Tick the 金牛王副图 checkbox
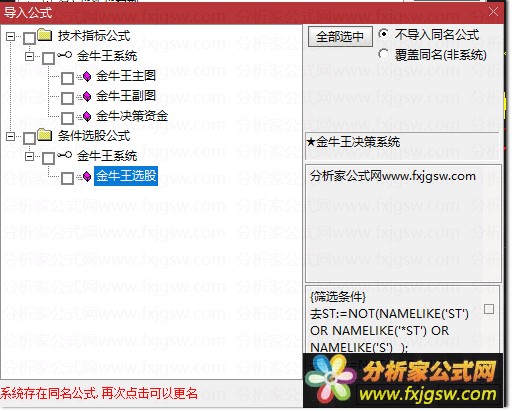Image resolution: width=513 pixels, height=411 pixels. pos(68,98)
